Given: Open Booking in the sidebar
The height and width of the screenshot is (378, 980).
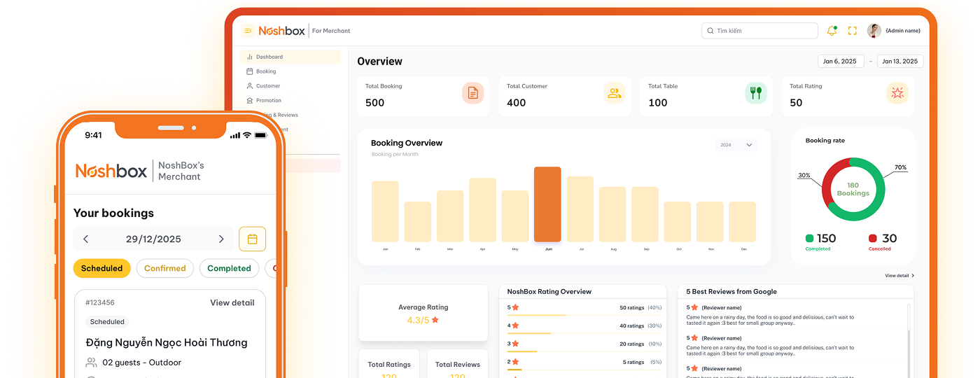Looking at the screenshot, I should tap(265, 71).
